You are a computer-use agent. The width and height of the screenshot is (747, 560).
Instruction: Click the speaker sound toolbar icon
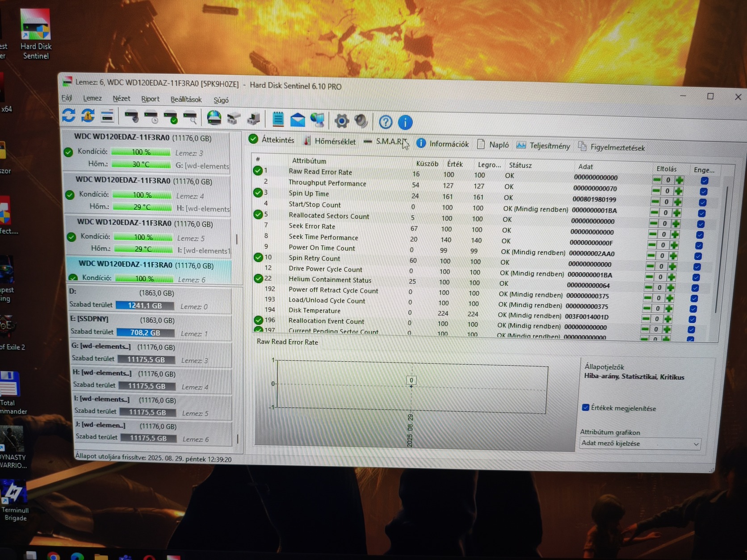coord(361,121)
